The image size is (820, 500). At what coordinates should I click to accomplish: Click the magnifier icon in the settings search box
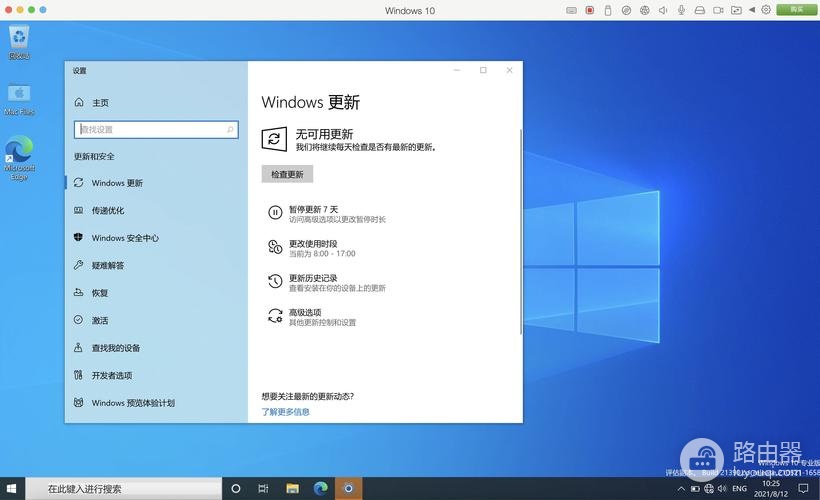(x=230, y=130)
